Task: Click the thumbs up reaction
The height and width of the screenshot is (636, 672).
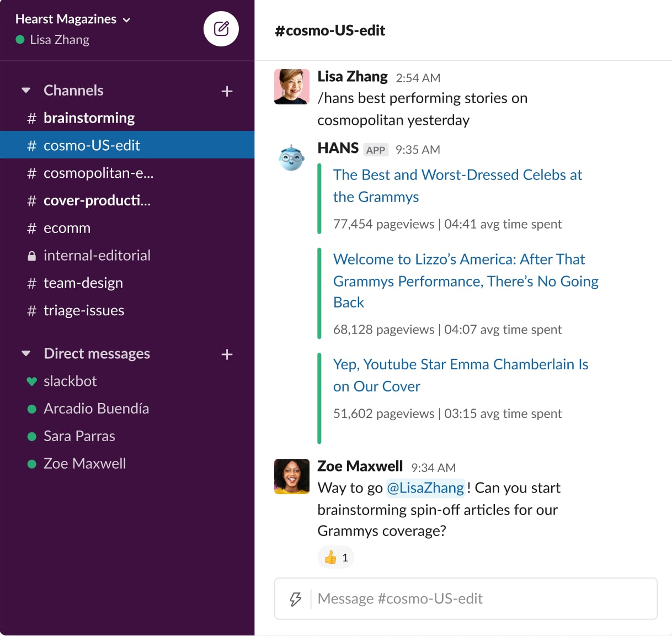Action: pos(336,558)
